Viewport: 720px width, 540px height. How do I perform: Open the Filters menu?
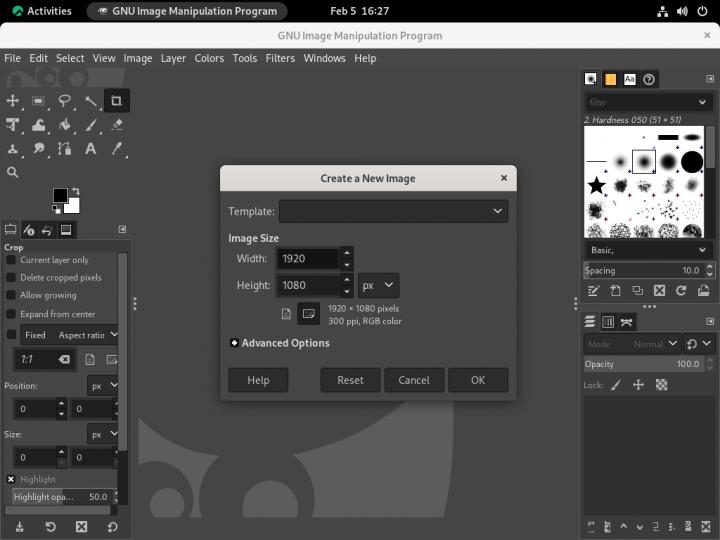[280, 58]
